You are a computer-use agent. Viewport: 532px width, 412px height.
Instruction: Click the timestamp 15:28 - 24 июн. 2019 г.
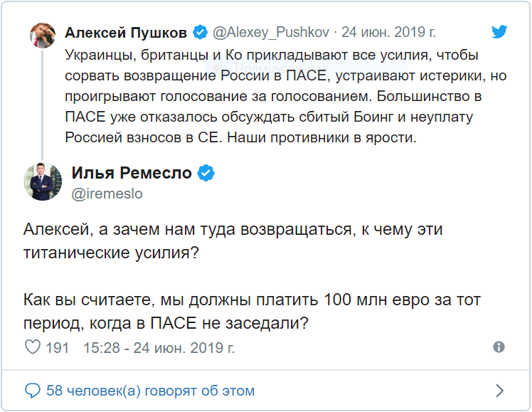159,348
